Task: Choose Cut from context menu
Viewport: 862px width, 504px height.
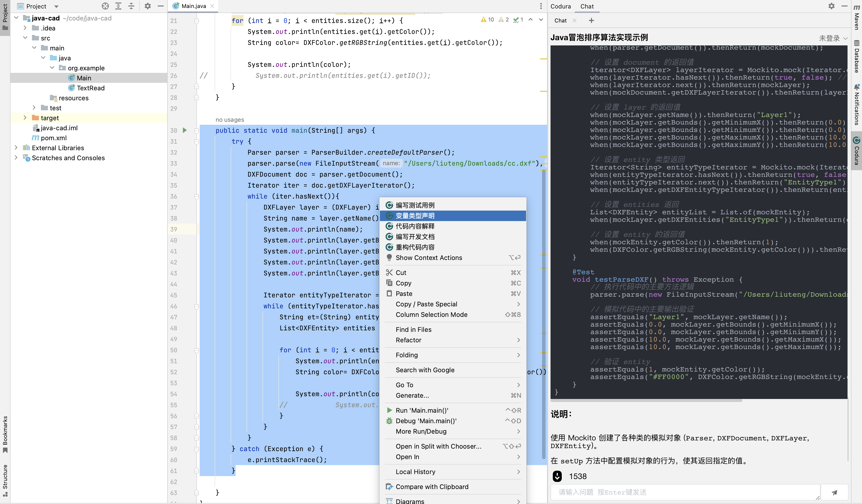Action: click(453, 272)
